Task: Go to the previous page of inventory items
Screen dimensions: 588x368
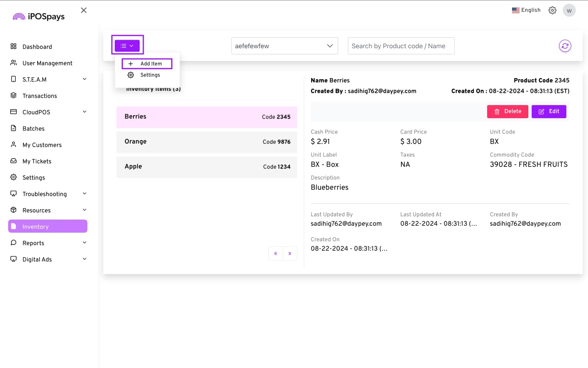Action: click(276, 254)
